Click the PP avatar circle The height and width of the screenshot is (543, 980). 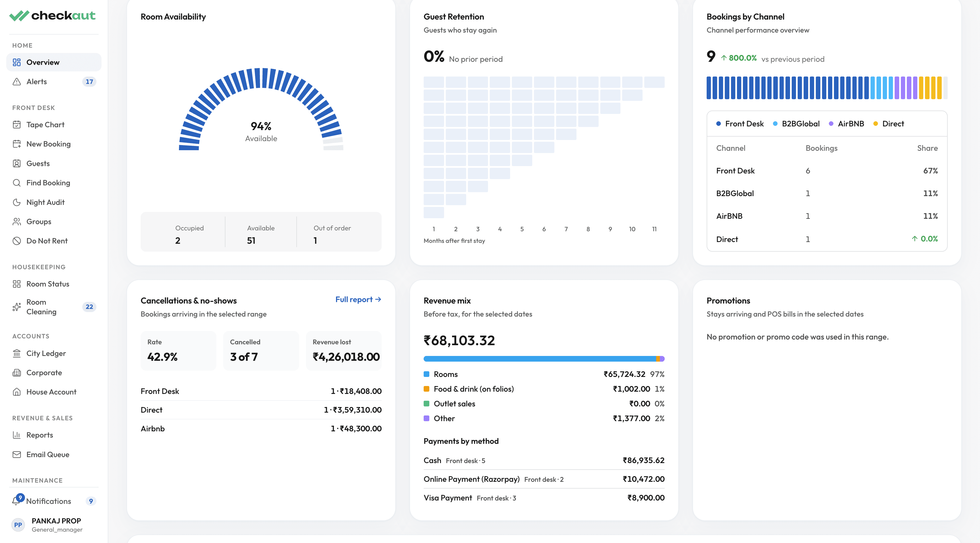(x=18, y=525)
